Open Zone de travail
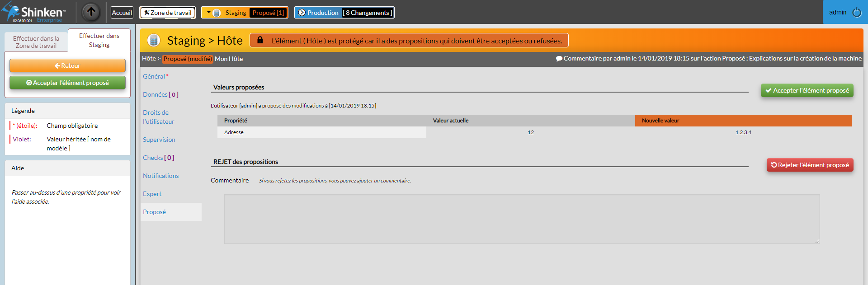Image resolution: width=868 pixels, height=285 pixels. coord(167,13)
